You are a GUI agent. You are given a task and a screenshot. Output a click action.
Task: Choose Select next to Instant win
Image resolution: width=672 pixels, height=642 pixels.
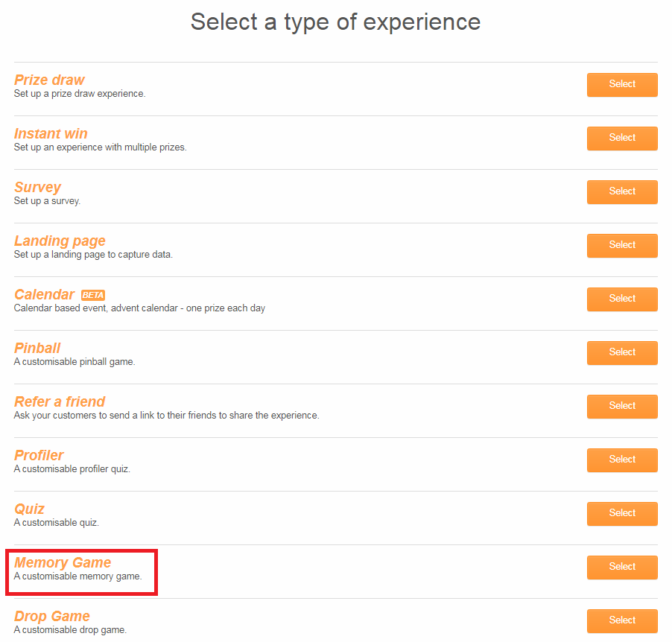point(621,138)
